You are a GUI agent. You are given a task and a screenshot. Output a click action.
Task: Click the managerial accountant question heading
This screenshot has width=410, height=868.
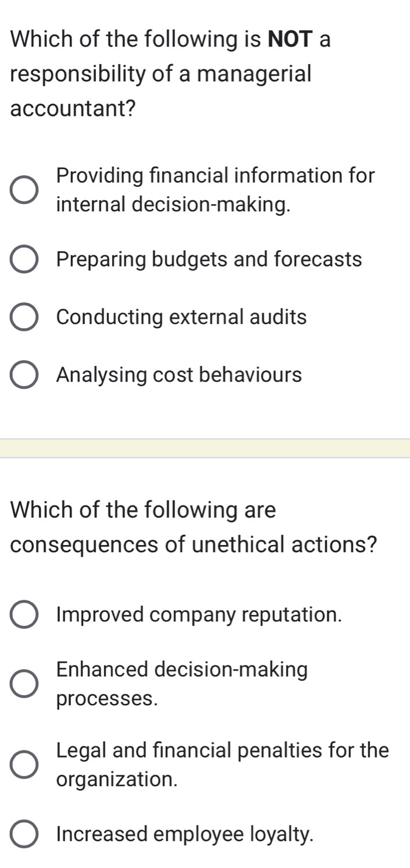tap(169, 74)
